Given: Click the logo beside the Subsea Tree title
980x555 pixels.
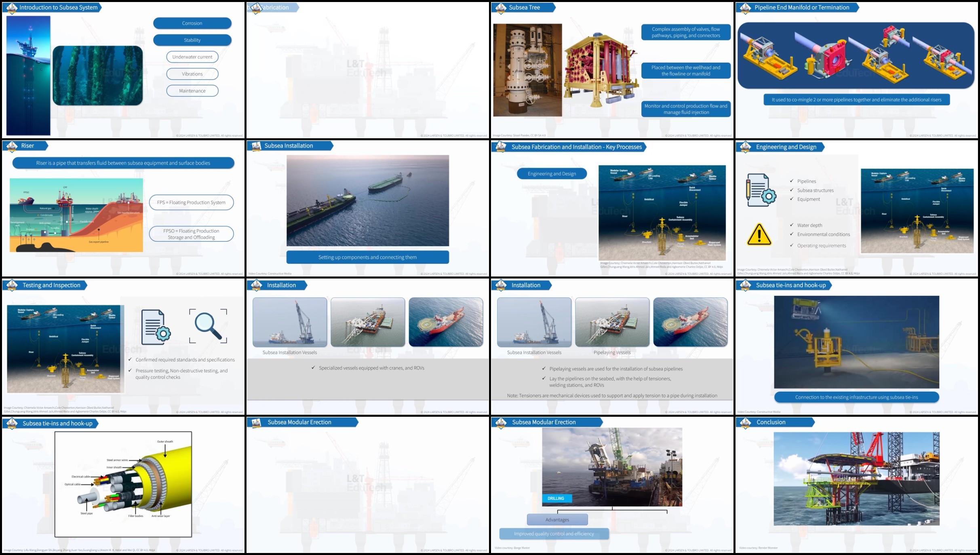Looking at the screenshot, I should tap(501, 8).
